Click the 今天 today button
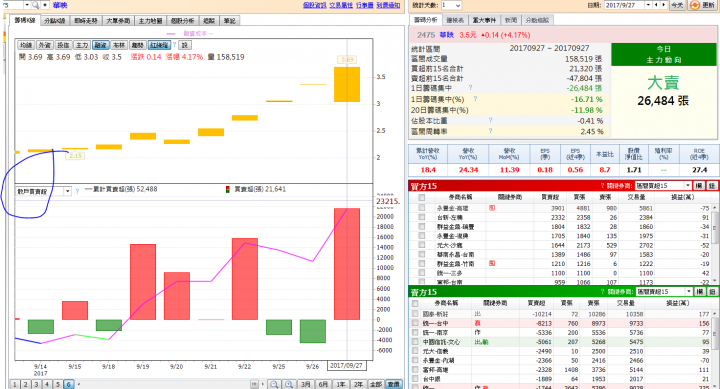The height and width of the screenshot is (389, 720). click(x=677, y=5)
